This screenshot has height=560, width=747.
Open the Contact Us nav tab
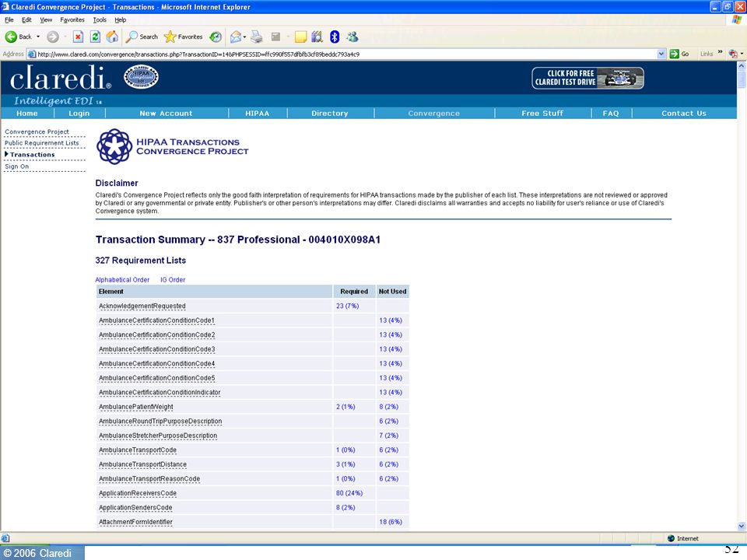pos(684,114)
